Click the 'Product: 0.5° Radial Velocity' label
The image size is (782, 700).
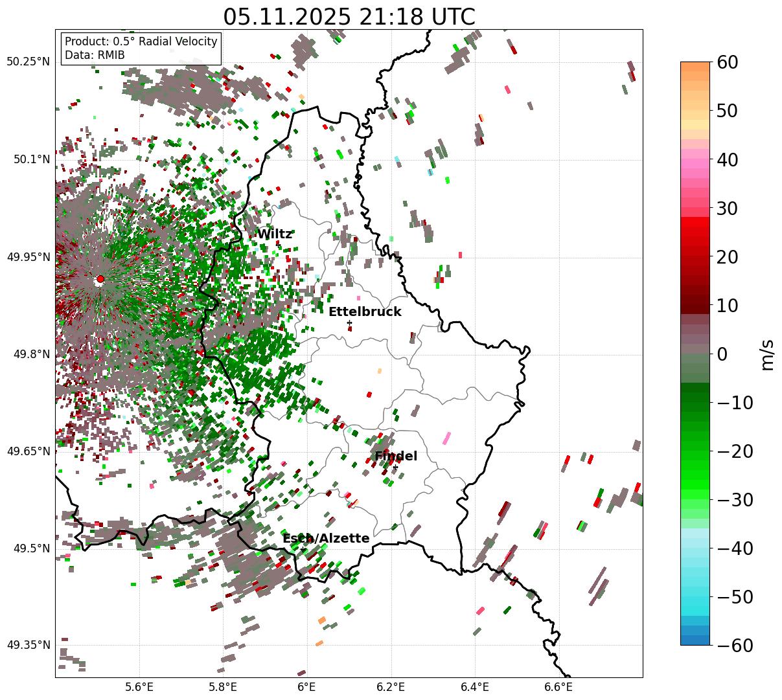[x=141, y=41]
